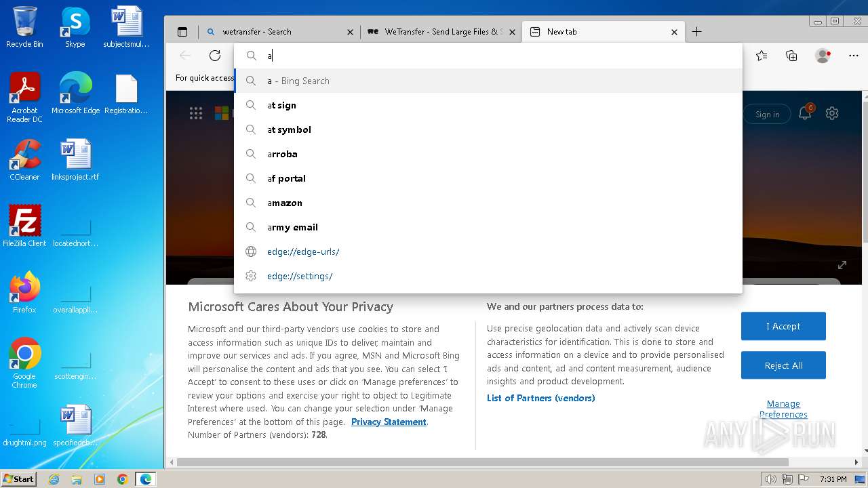The image size is (868, 488).
Task: Open Windows Media Player taskbar icon
Action: click(x=100, y=479)
